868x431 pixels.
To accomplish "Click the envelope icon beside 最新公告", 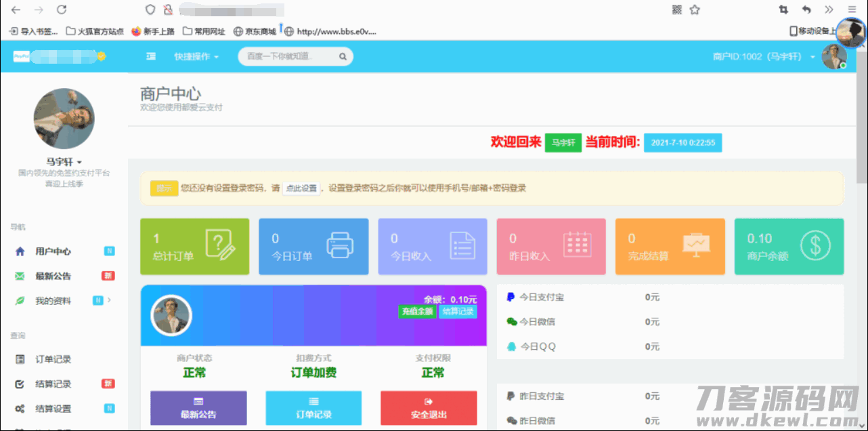I will click(20, 276).
